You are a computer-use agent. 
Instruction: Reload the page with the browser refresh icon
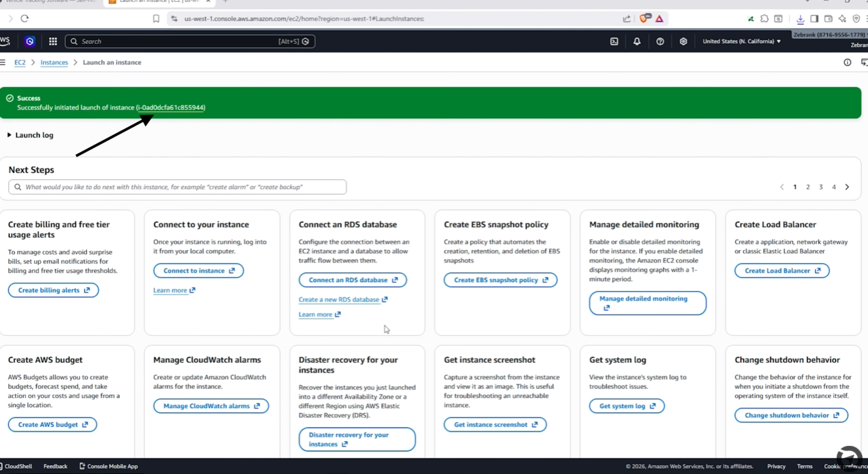point(25,18)
